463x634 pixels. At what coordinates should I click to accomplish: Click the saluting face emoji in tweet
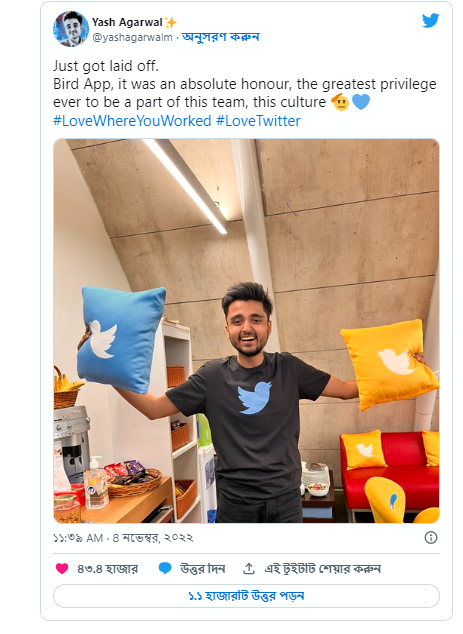340,101
